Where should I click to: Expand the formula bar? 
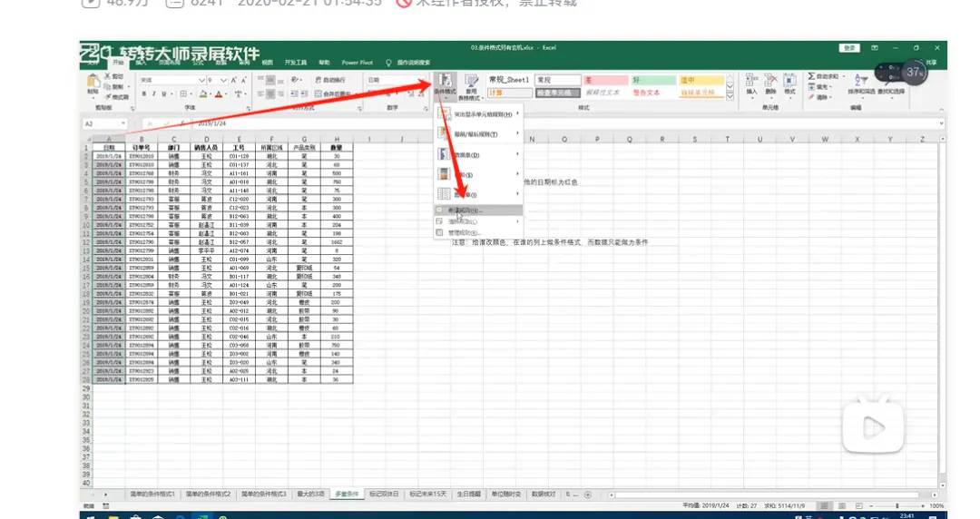[x=941, y=123]
